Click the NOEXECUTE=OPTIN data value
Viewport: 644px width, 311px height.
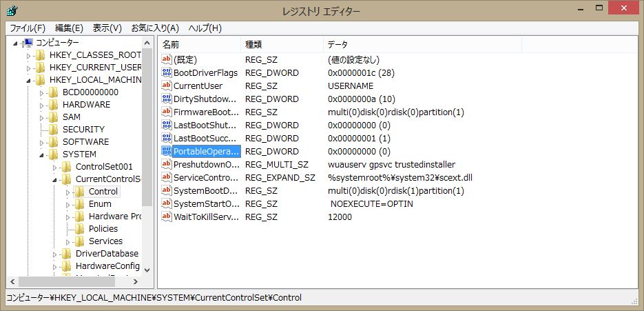pos(372,204)
